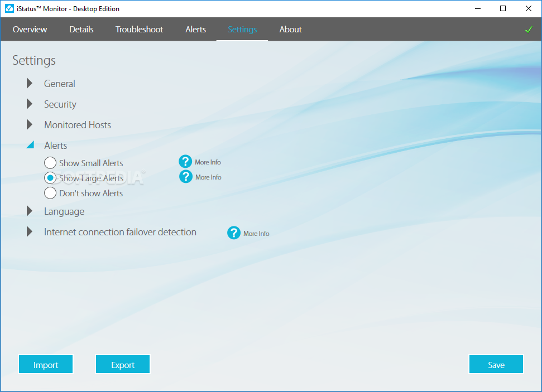Expand the General section arrow
This screenshot has height=392, width=542.
30,83
